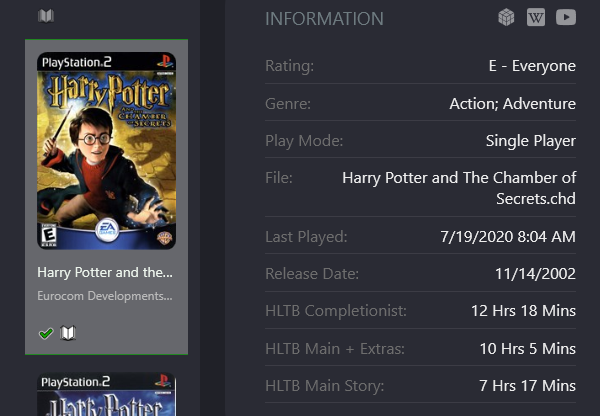The height and width of the screenshot is (416, 600).
Task: Select the Chamber of Secrets box art
Action: (106, 151)
